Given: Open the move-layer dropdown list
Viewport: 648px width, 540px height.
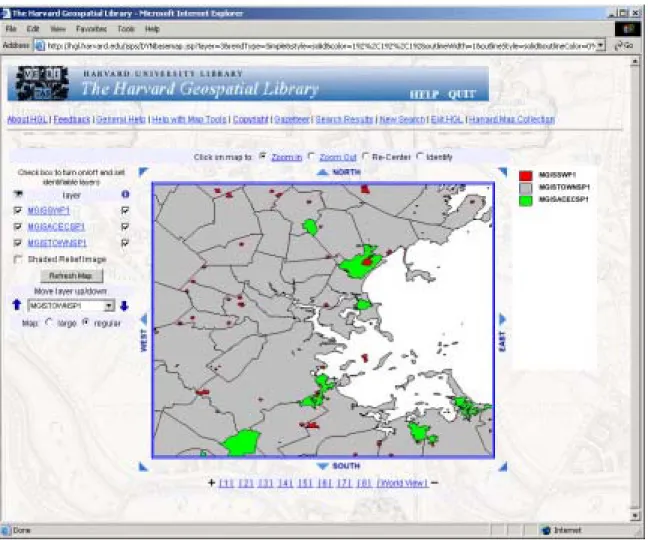Looking at the screenshot, I should [109, 306].
